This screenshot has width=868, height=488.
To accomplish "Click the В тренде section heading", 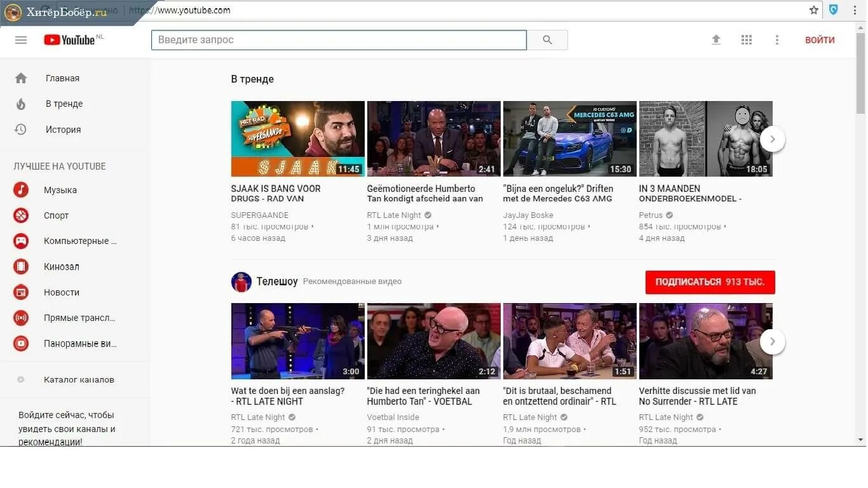I will click(252, 79).
